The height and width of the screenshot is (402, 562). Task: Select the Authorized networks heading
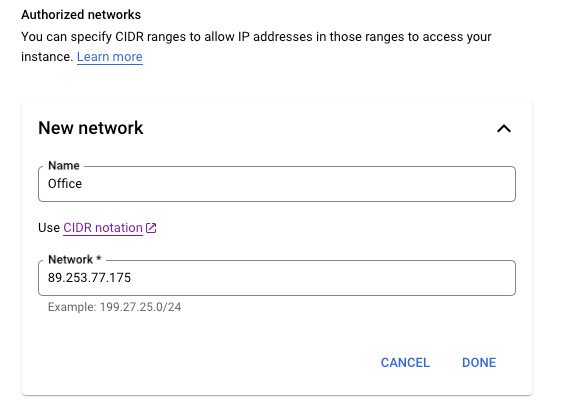(81, 15)
